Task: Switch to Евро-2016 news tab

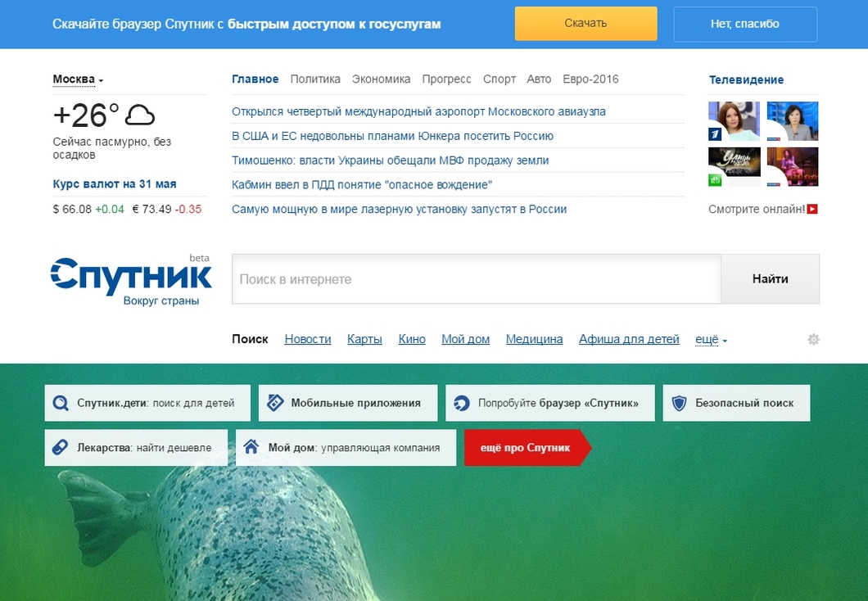Action: tap(590, 79)
